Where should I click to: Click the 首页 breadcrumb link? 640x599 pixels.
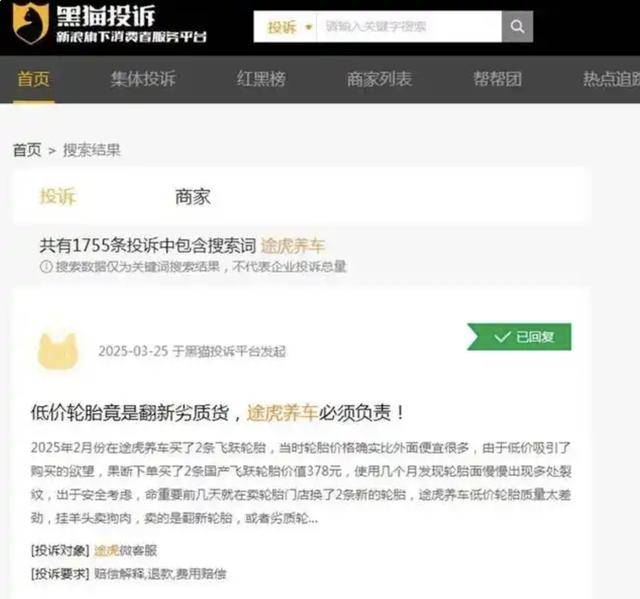[27, 150]
